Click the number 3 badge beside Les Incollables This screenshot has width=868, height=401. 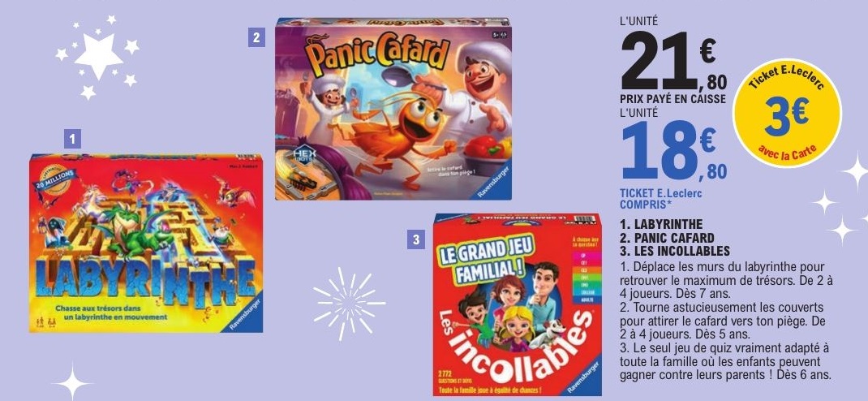(x=415, y=240)
